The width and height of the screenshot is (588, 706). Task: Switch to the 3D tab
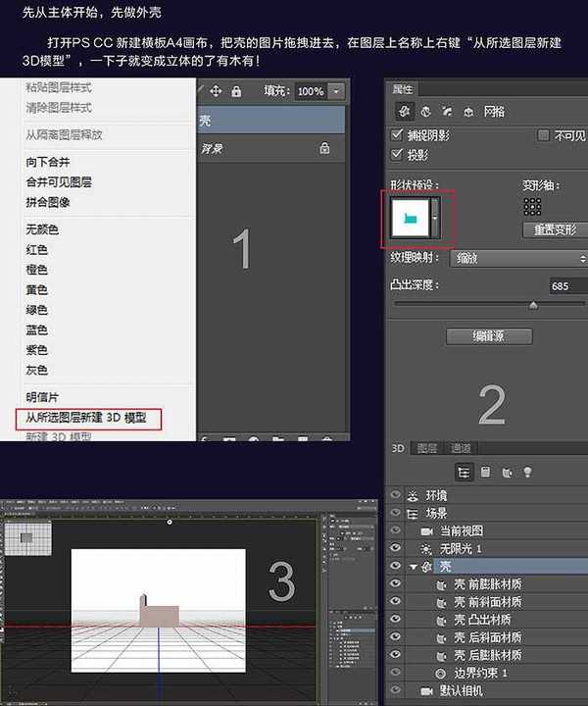[x=398, y=448]
